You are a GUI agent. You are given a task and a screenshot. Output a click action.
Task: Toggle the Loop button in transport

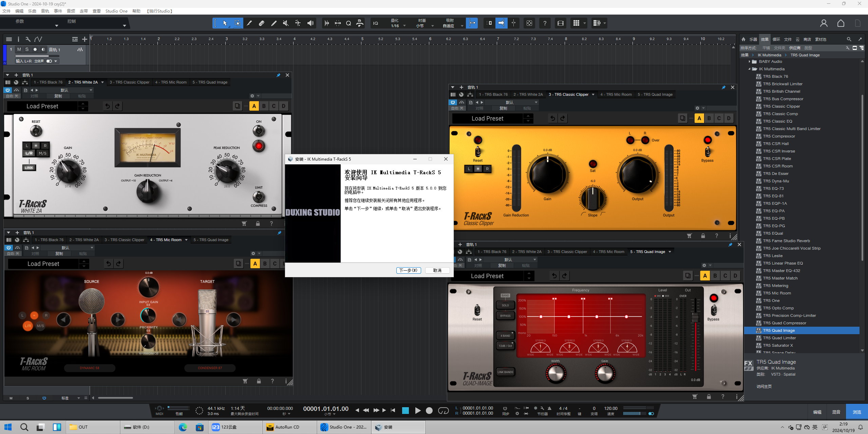443,411
